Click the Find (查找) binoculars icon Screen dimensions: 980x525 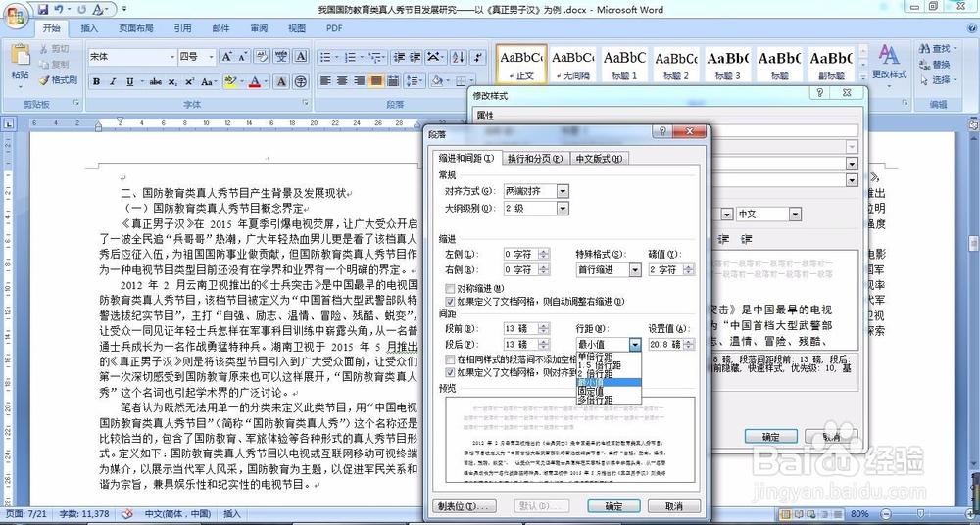924,48
